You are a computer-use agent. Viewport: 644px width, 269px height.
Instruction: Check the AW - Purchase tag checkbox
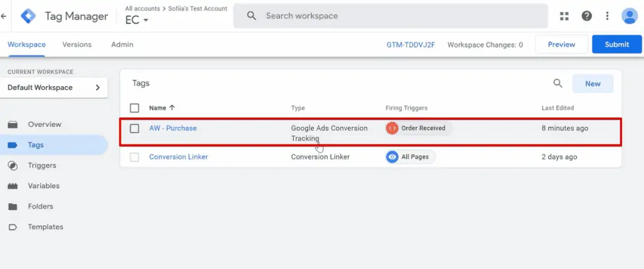[135, 129]
